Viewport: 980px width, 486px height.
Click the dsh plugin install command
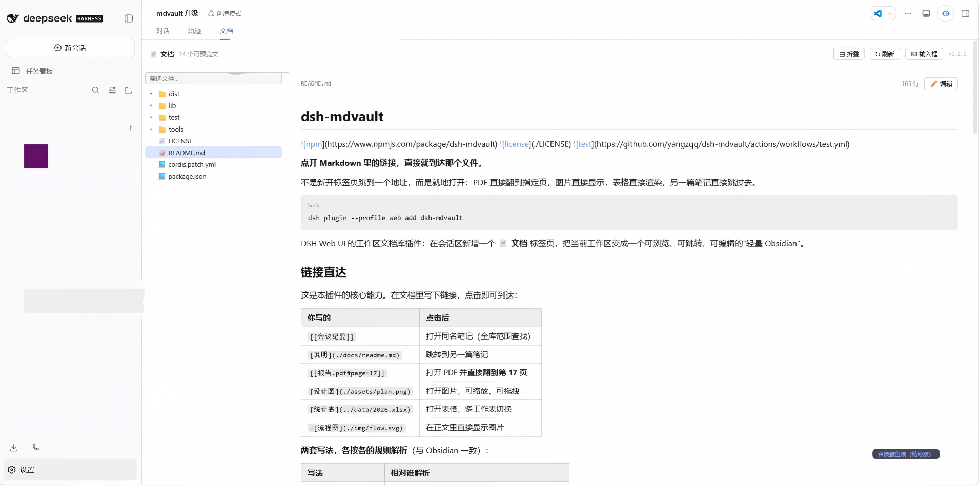click(x=385, y=218)
